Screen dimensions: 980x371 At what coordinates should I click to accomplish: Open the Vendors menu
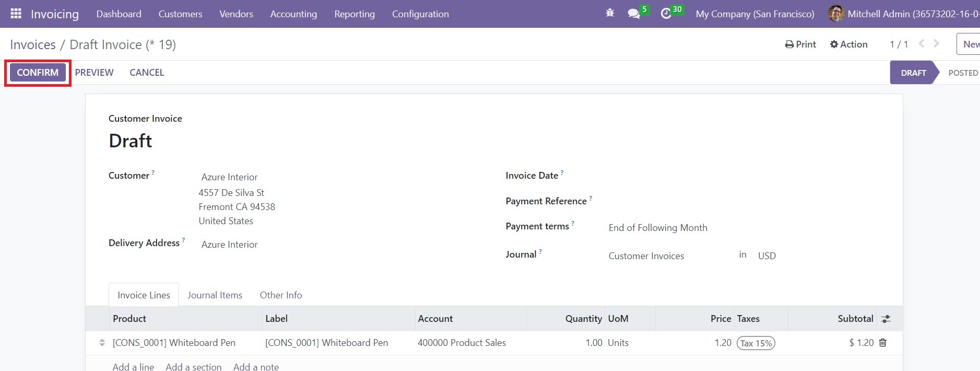236,14
